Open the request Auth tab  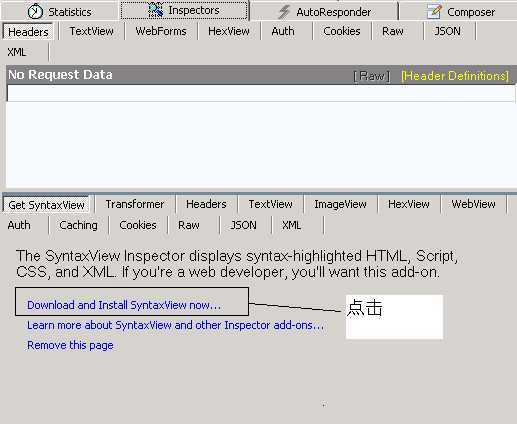coord(283,31)
